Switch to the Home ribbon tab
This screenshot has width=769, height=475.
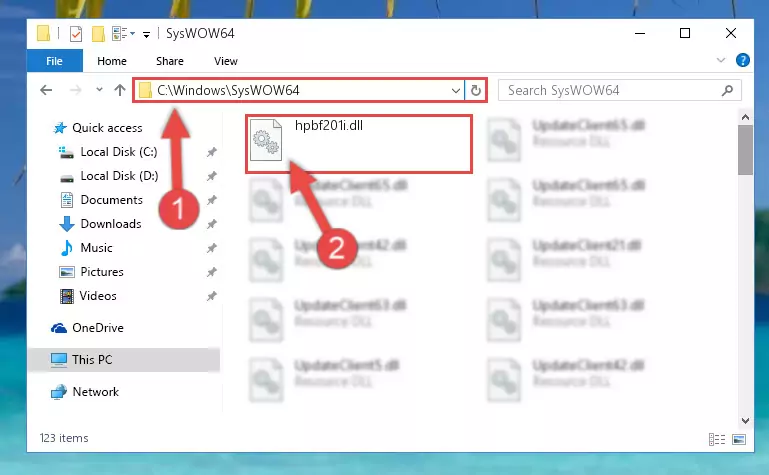tap(112, 61)
